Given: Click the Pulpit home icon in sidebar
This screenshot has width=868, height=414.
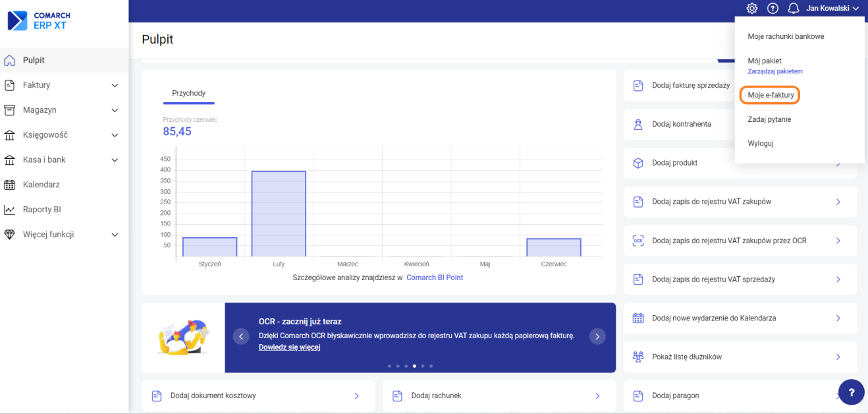Looking at the screenshot, I should pos(10,60).
